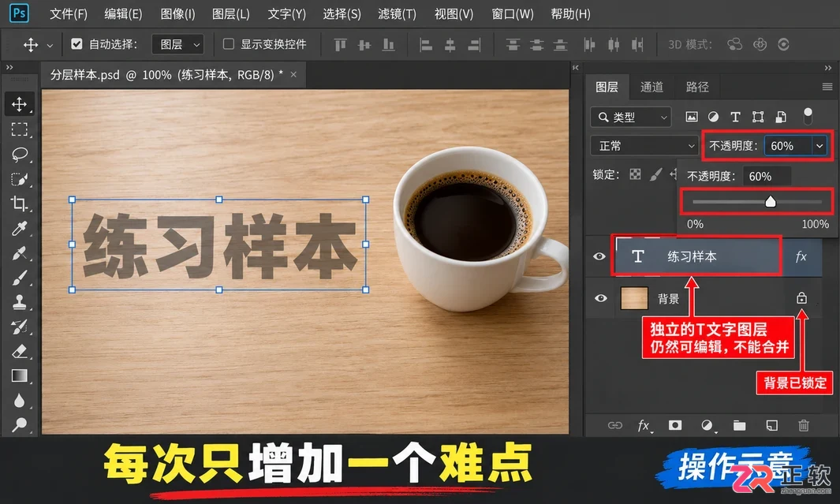The width and height of the screenshot is (840, 504).
Task: Select the Object Selection tool
Action: pos(19,179)
